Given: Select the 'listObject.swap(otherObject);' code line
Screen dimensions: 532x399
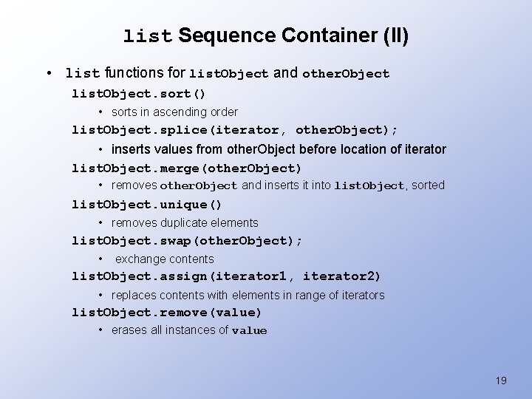Looking at the screenshot, I should 187,241.
